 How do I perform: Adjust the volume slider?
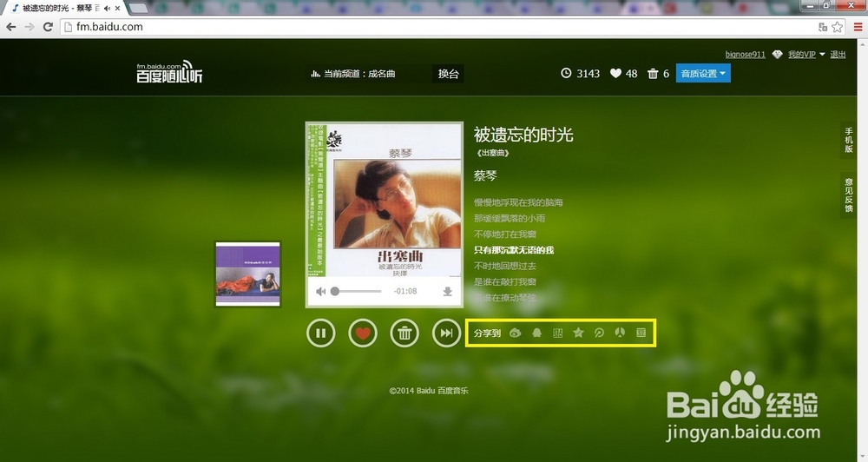[356, 292]
